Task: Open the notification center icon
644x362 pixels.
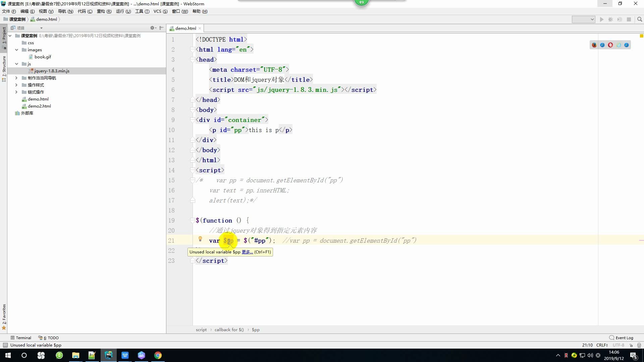Action: tap(634, 355)
